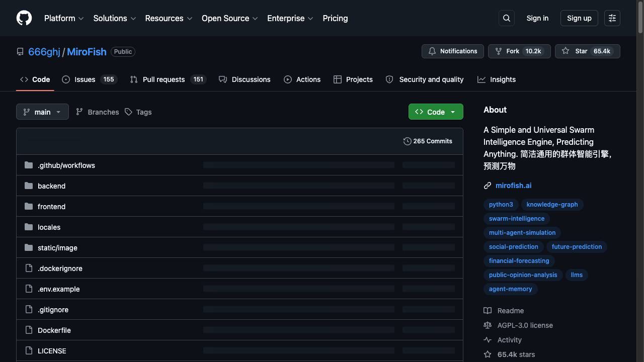This screenshot has width=644, height=362.
Task: Select the multi-agent-simulation topic tag
Action: [x=522, y=233]
